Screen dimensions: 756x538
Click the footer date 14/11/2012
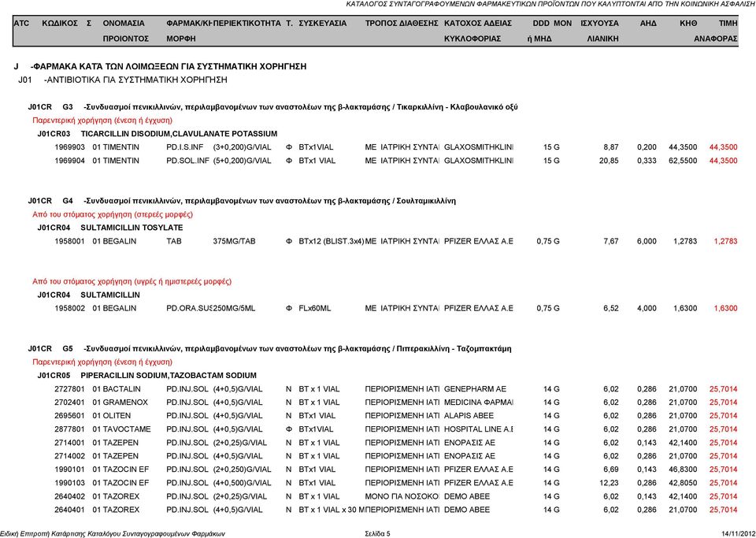pos(738,533)
